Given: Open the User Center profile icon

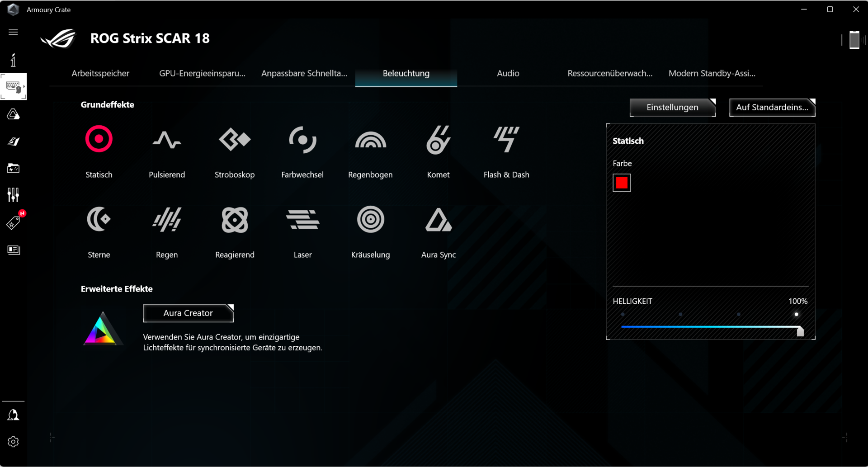Looking at the screenshot, I should [13, 415].
